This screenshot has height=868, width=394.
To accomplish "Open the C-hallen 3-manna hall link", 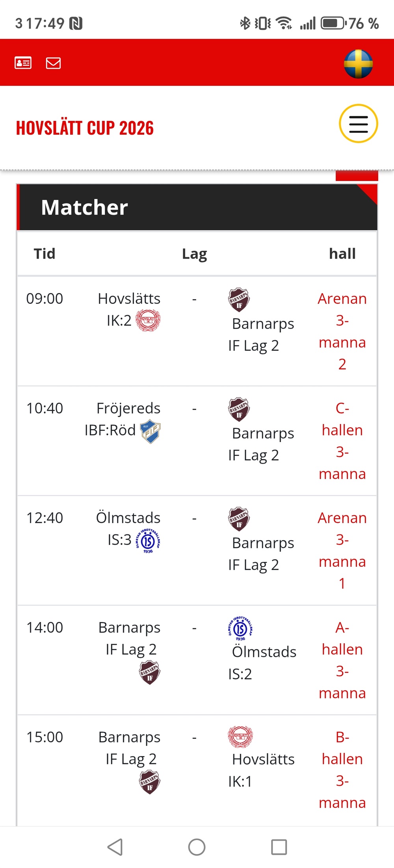I will [x=342, y=441].
